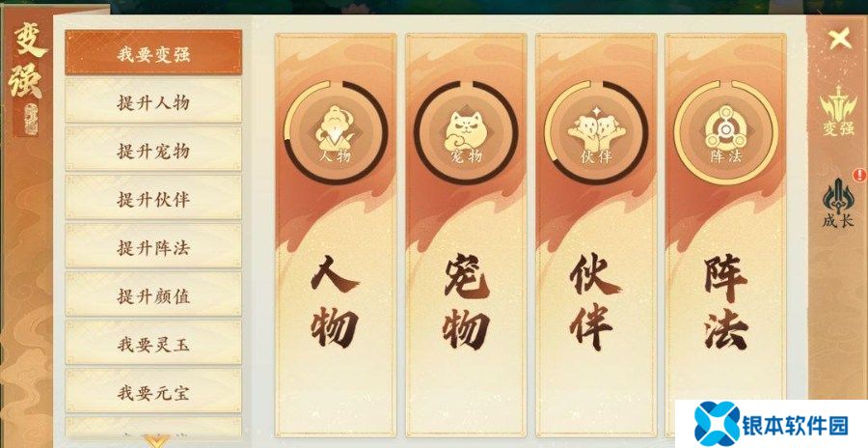The width and height of the screenshot is (868, 448).
Task: Click the 我要元宝 option
Action: (x=153, y=391)
